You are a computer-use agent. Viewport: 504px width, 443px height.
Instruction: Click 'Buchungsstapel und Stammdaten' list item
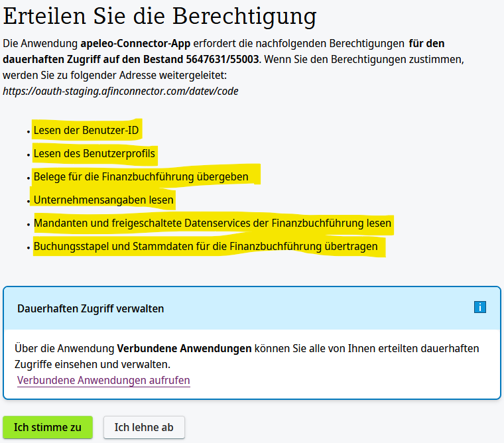point(206,247)
